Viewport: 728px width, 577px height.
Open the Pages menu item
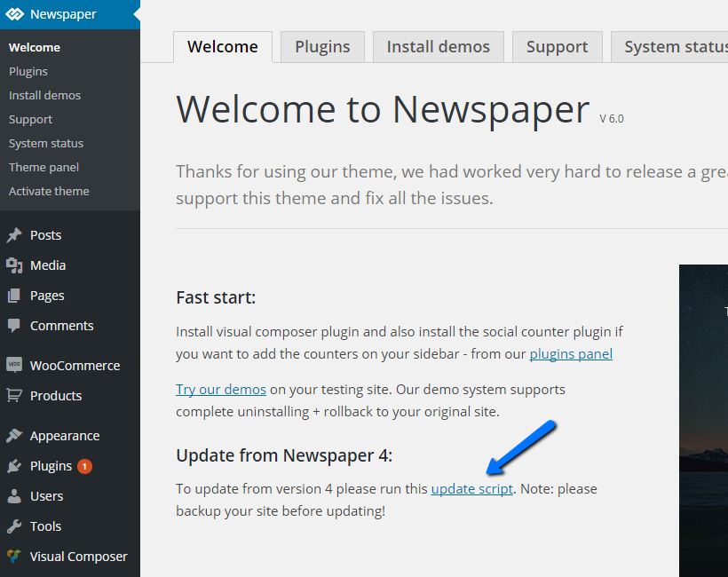point(70,296)
